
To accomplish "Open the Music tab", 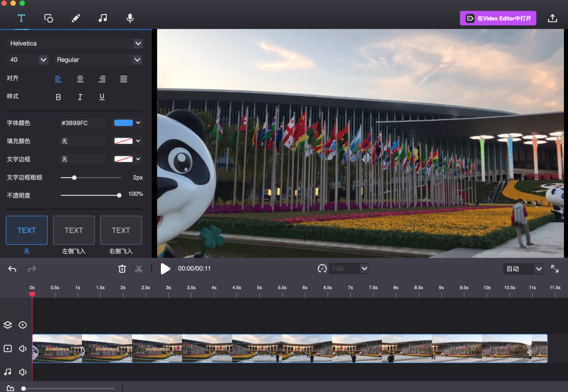I will 103,18.
